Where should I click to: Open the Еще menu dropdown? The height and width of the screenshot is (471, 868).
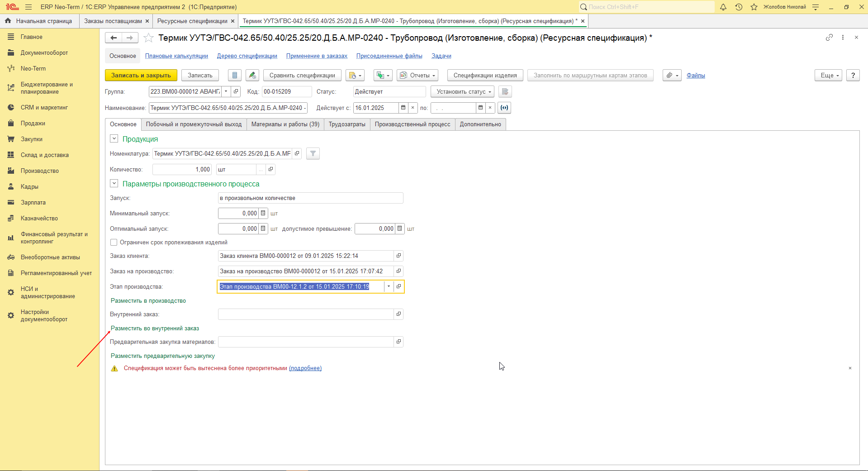[829, 76]
